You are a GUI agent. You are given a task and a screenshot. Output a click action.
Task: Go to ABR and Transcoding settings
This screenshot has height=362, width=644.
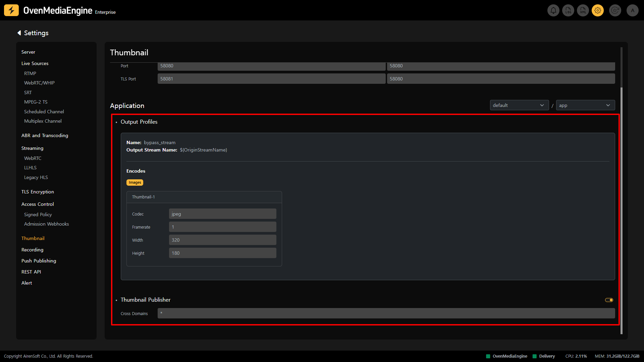point(45,135)
